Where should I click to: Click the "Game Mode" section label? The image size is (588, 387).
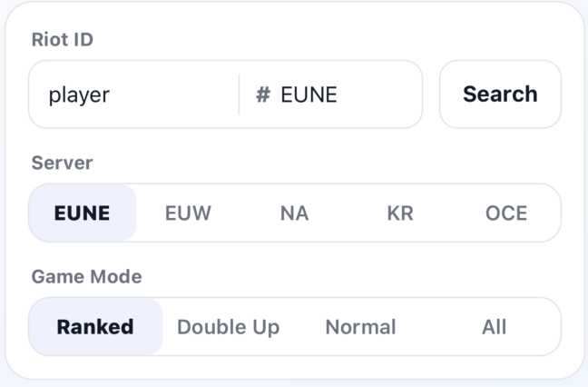pos(86,276)
